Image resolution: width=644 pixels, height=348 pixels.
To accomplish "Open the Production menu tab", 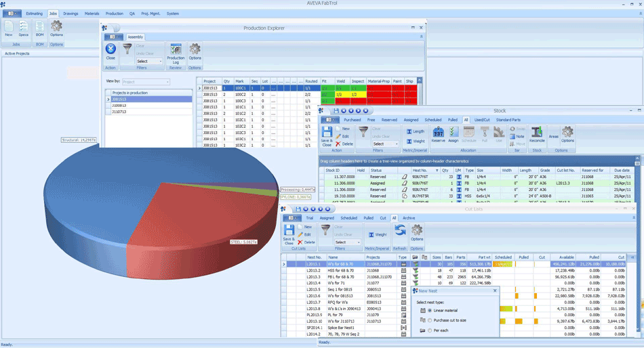I will (x=114, y=14).
